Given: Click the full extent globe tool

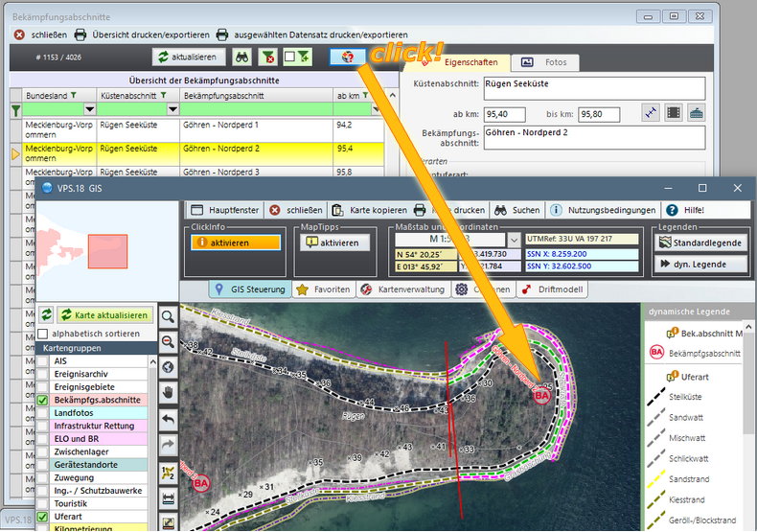Looking at the screenshot, I should tap(168, 367).
